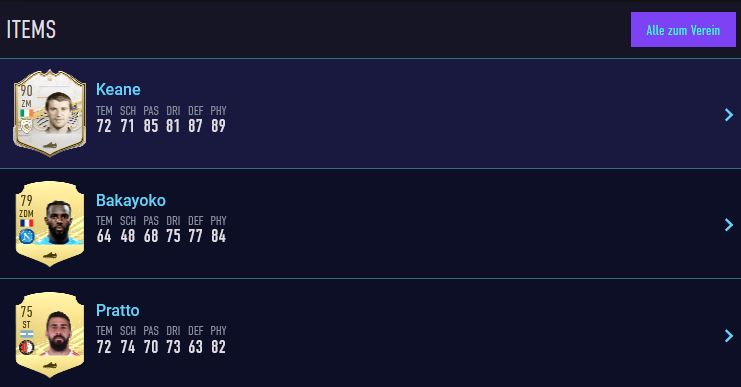
Task: Select the Pratto gold player card
Action: (x=50, y=335)
